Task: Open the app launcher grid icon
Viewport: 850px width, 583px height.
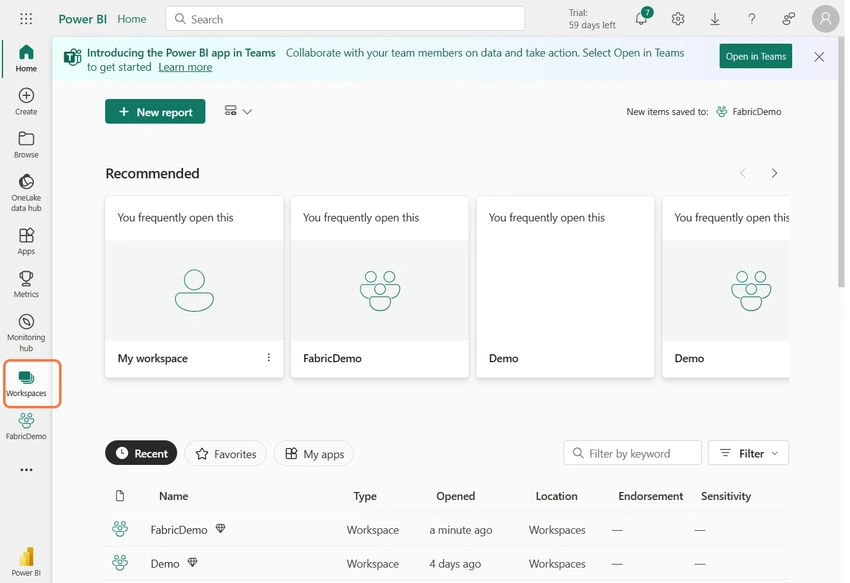Action: point(26,19)
